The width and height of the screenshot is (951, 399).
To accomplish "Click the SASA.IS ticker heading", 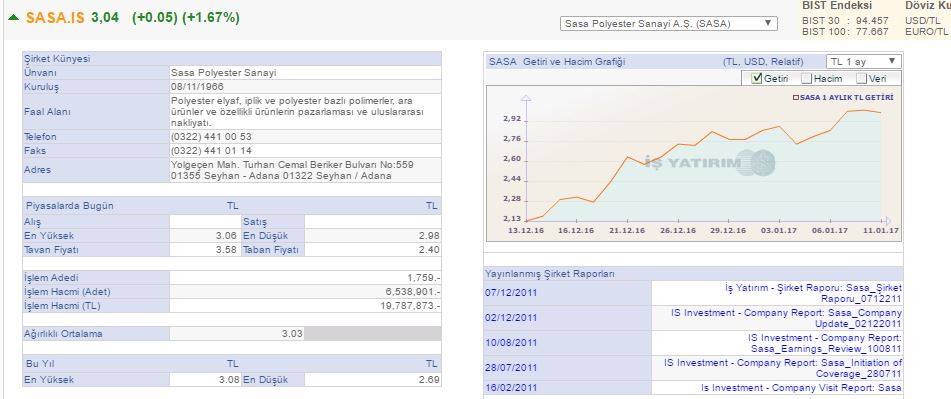I will click(x=55, y=18).
